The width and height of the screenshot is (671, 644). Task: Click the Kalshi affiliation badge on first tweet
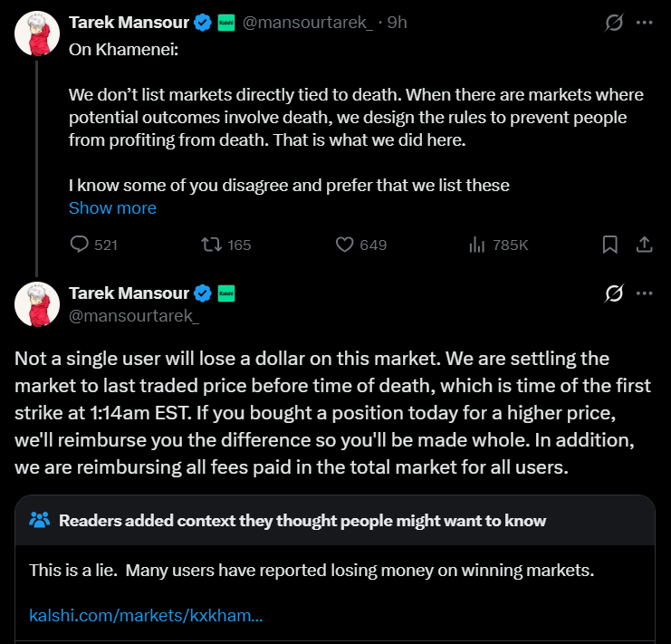(x=226, y=23)
